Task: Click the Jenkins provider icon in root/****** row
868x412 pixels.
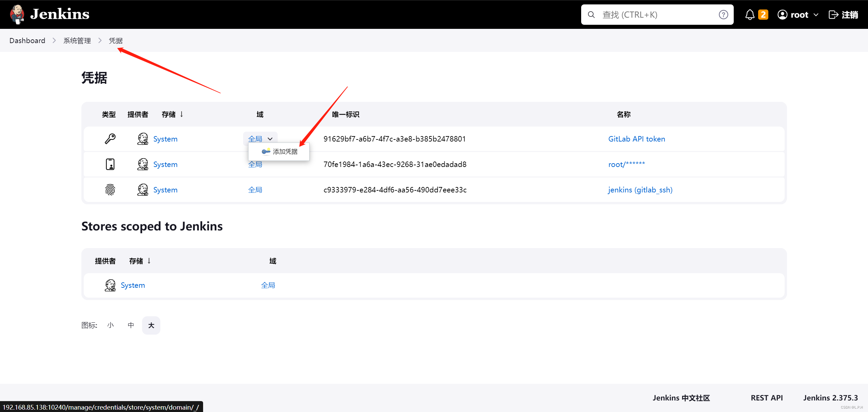Action: coord(143,164)
